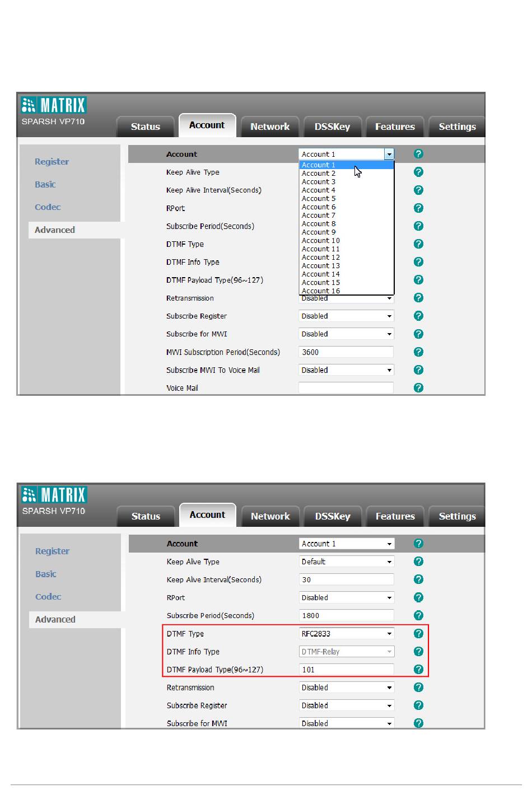Open Subscribe for MWI help in upper screenshot

pyautogui.click(x=418, y=334)
